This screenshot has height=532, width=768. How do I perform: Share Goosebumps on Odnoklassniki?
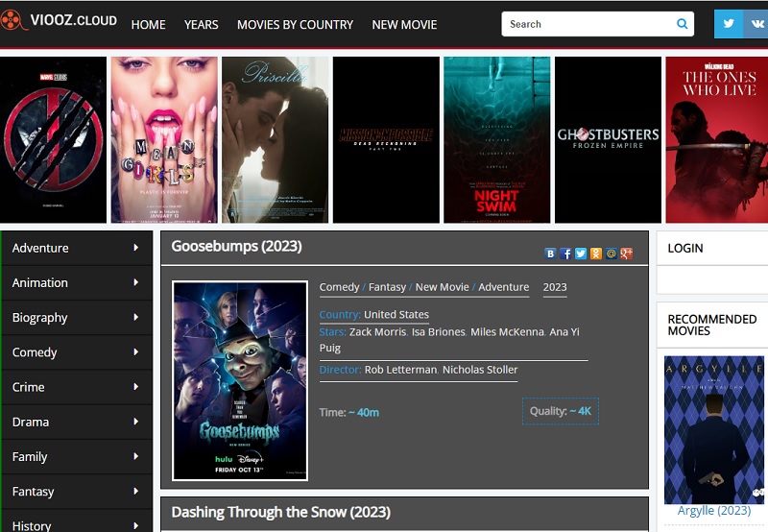595,254
